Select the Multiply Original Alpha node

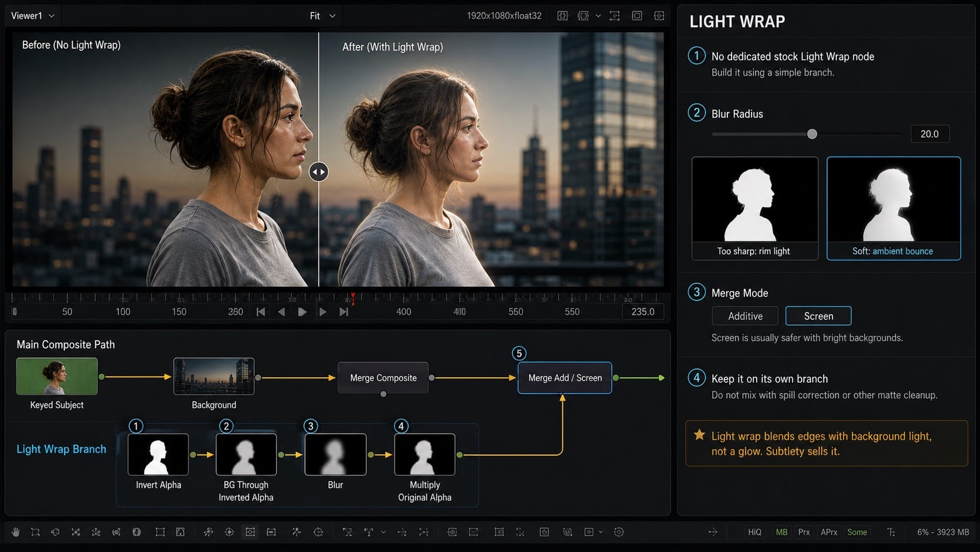click(x=425, y=454)
